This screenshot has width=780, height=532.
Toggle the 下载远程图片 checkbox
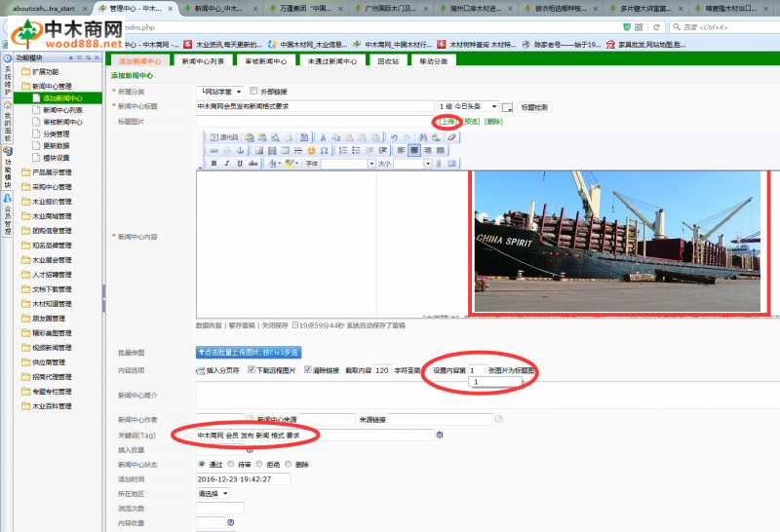pyautogui.click(x=252, y=370)
